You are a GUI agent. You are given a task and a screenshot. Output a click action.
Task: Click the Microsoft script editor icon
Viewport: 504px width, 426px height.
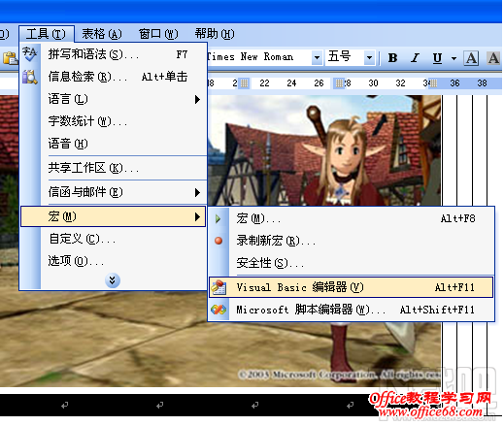click(x=218, y=310)
